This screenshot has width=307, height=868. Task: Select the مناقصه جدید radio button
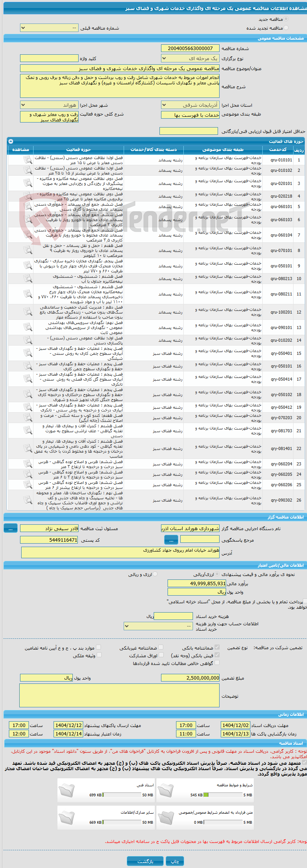coord(286,19)
